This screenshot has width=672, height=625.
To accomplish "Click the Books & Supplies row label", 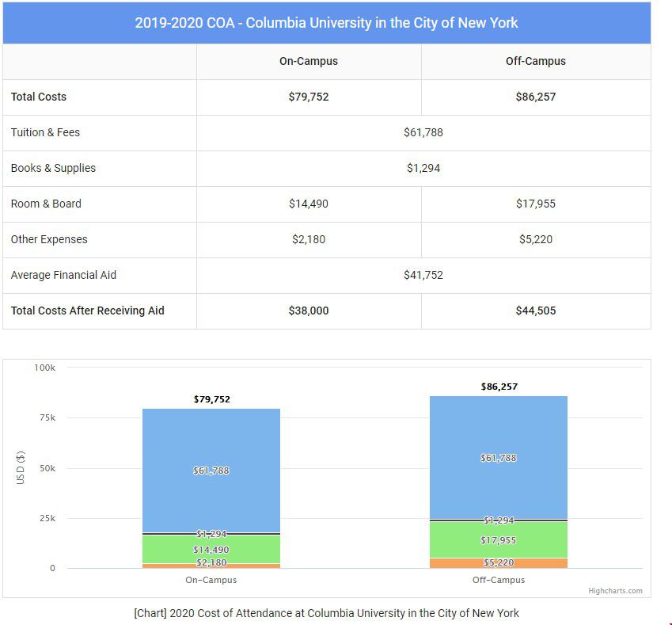I will point(53,168).
